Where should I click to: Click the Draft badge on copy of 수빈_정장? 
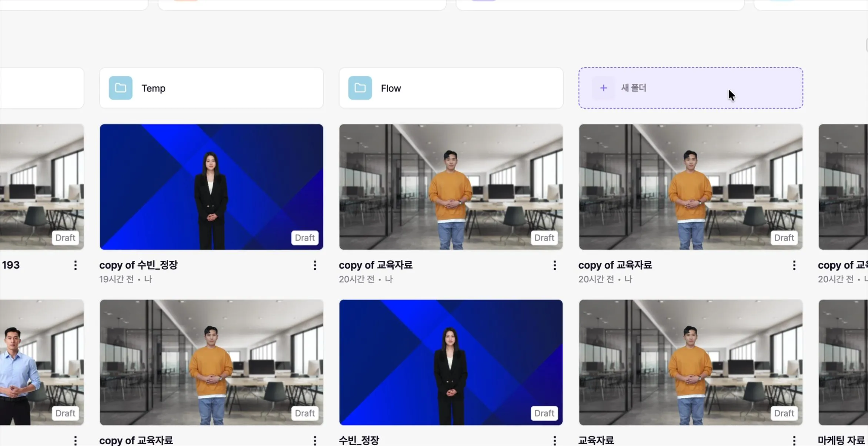click(305, 238)
